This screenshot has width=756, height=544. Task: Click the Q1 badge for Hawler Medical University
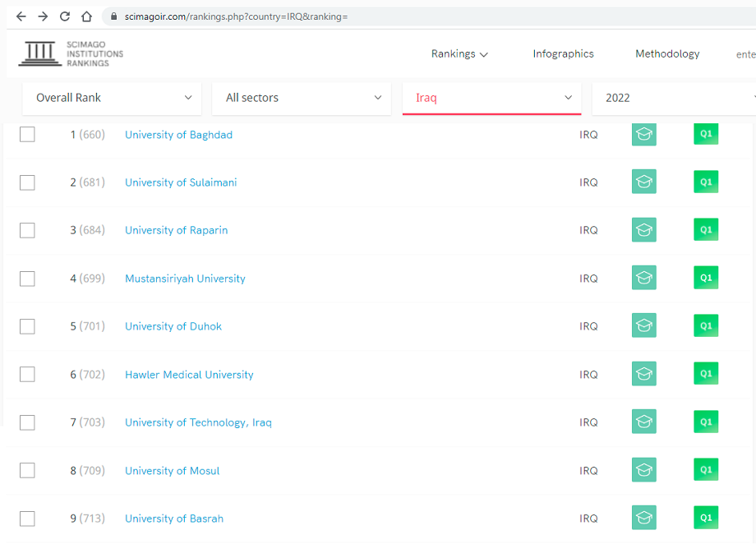pos(706,373)
